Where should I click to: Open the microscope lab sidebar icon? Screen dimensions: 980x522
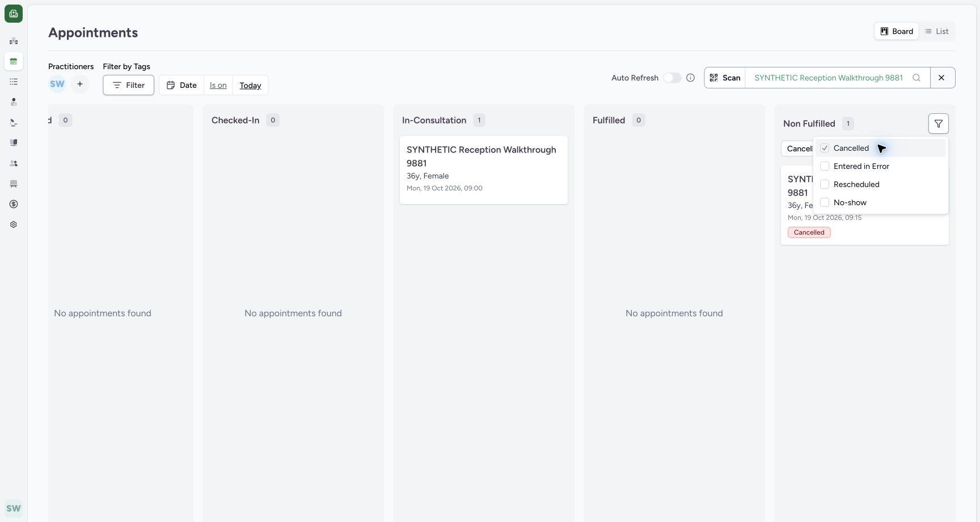pyautogui.click(x=14, y=122)
